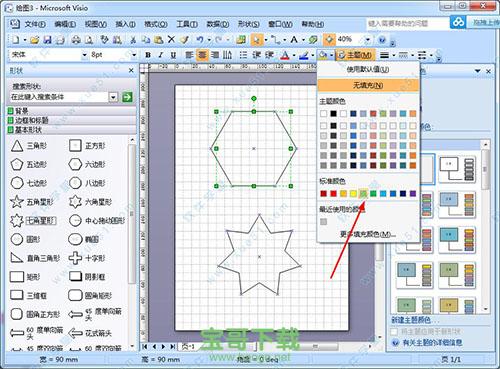Click the line color pen icon
This screenshot has width=500, height=369.
click(303, 55)
